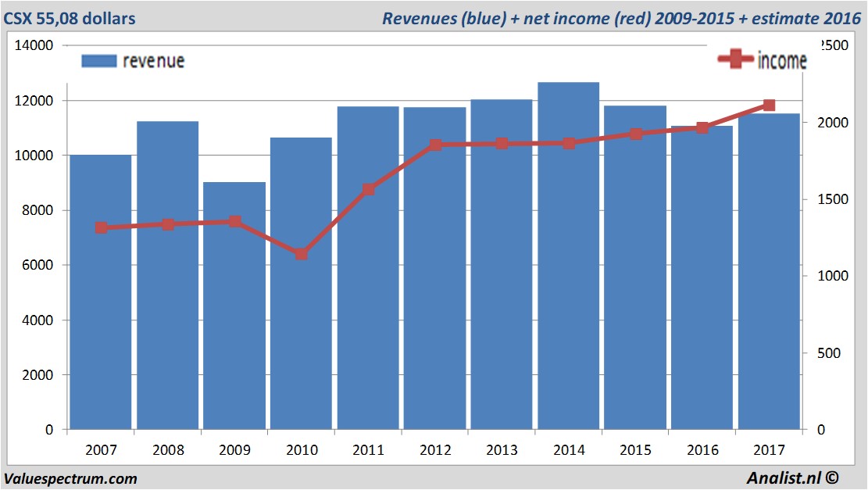Click the 2007 revenue bar
Screen dimensions: 868x490
[x=101, y=293]
